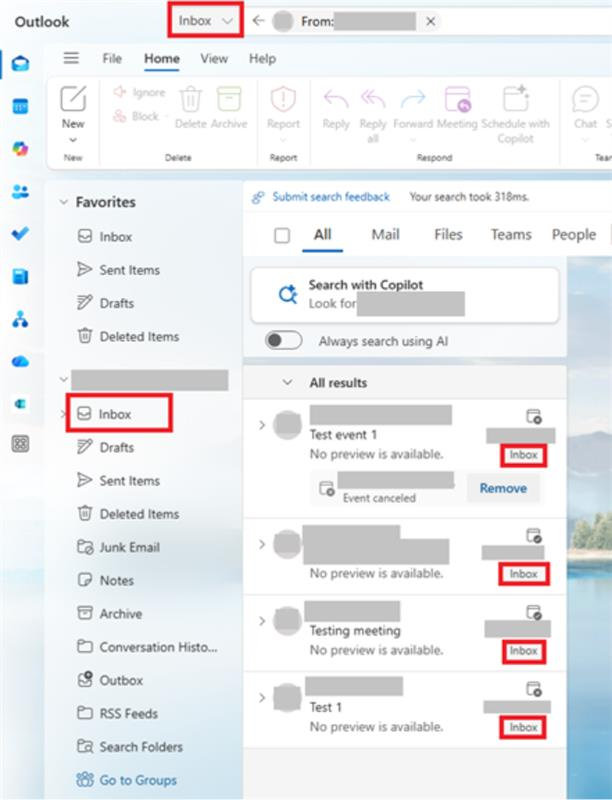
Task: Collapse the account folder list chevron
Action: [x=63, y=379]
